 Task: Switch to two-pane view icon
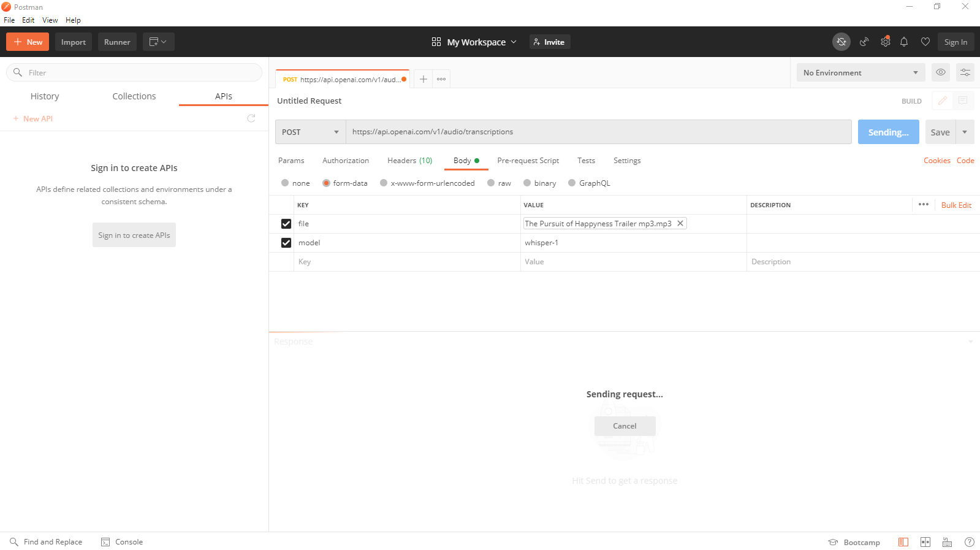(925, 542)
